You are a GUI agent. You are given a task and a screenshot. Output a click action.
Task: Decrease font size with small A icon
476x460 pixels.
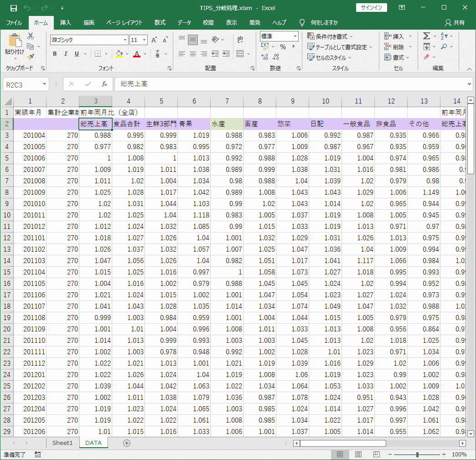(x=165, y=40)
